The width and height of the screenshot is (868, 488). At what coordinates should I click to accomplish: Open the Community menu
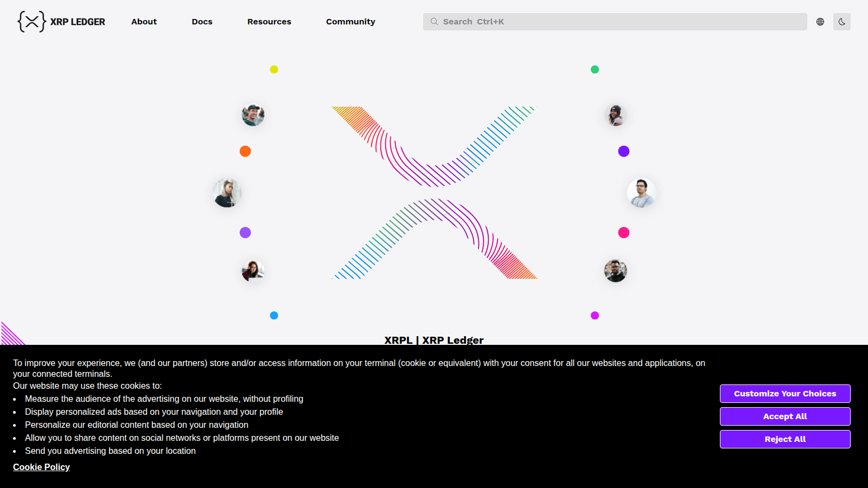tap(350, 22)
